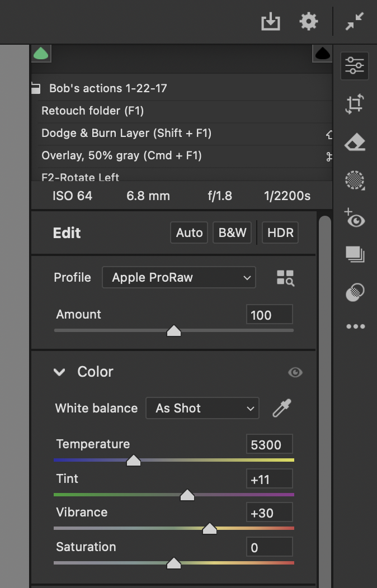This screenshot has width=377, height=588.
Task: Pick white balance with eyedropper tool
Action: tap(281, 409)
